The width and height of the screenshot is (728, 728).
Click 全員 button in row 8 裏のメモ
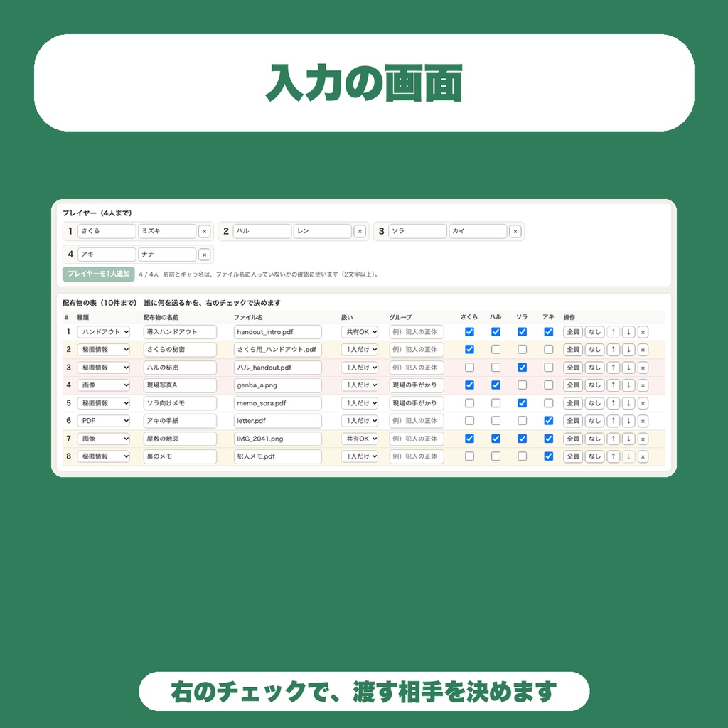(573, 456)
